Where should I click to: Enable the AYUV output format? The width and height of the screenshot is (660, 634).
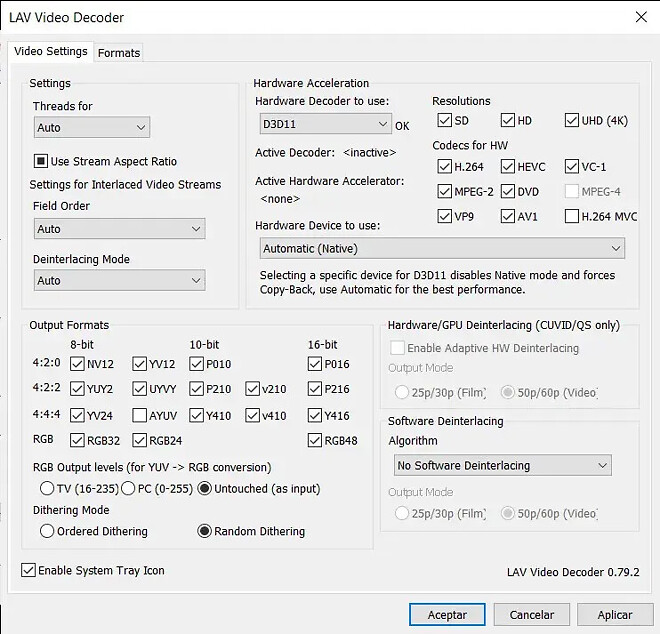pos(139,415)
